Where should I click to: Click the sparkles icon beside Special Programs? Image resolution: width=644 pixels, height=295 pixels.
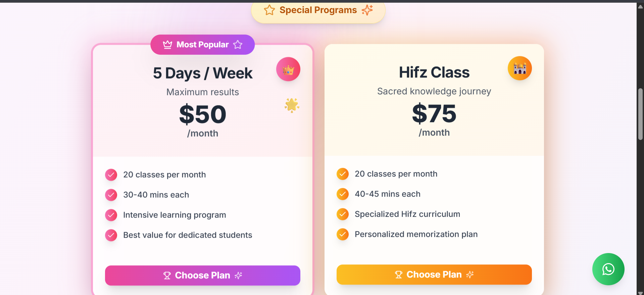point(367,10)
